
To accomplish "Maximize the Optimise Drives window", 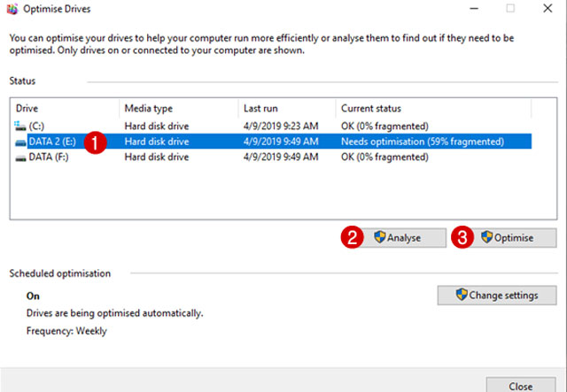I will pos(510,9).
